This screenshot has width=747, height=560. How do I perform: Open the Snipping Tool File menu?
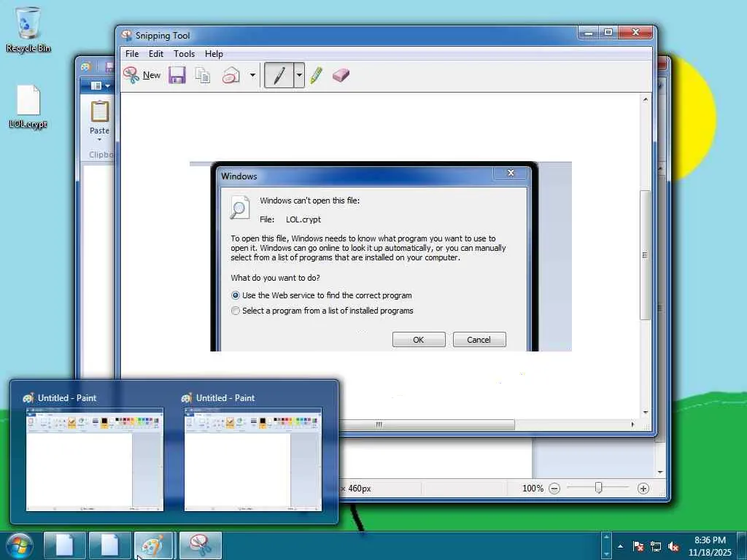pos(132,54)
